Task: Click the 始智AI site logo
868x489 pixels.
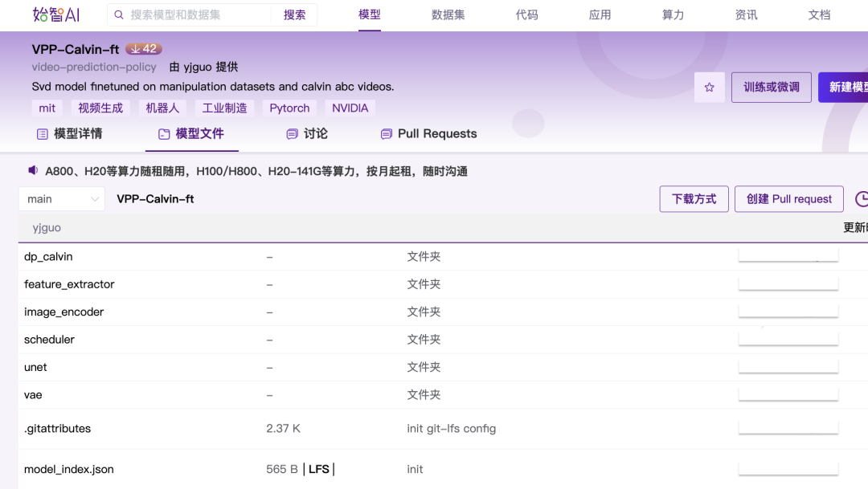Action: coord(56,15)
